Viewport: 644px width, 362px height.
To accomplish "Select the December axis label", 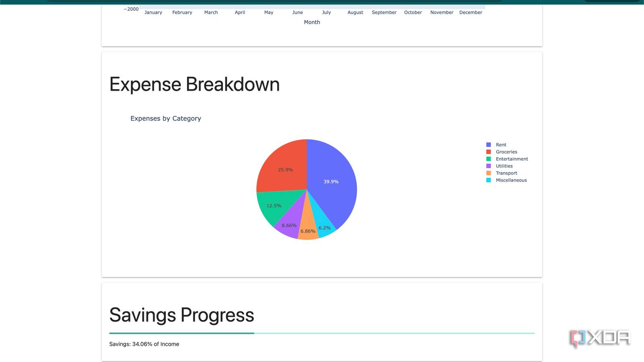I will (471, 12).
